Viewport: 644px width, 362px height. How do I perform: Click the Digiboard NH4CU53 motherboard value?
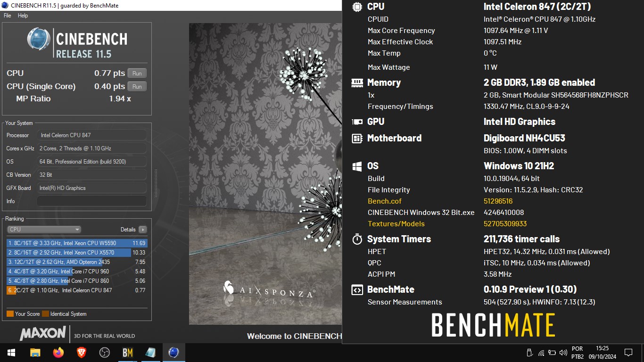point(524,138)
